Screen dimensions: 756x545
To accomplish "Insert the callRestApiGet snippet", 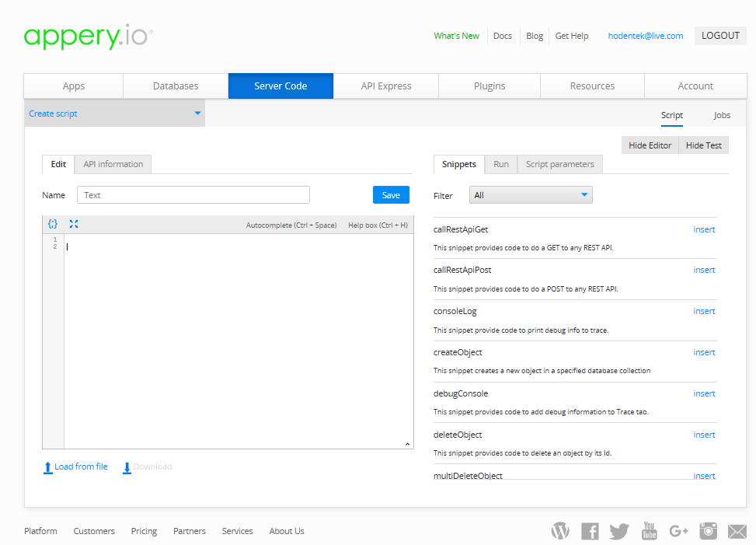I will tap(703, 229).
